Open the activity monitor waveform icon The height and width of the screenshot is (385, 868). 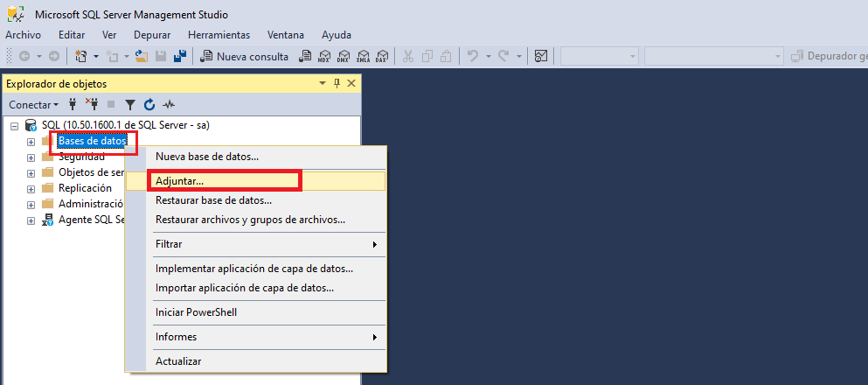(170, 104)
